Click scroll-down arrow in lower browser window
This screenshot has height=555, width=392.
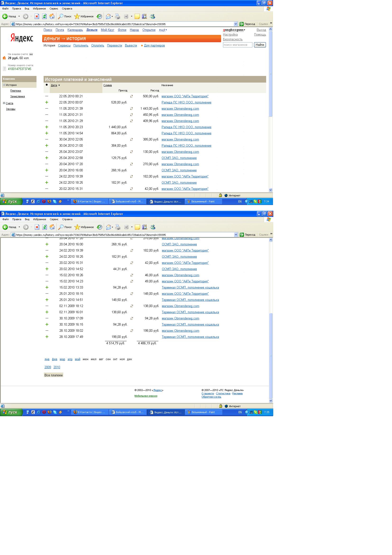pos(271,401)
